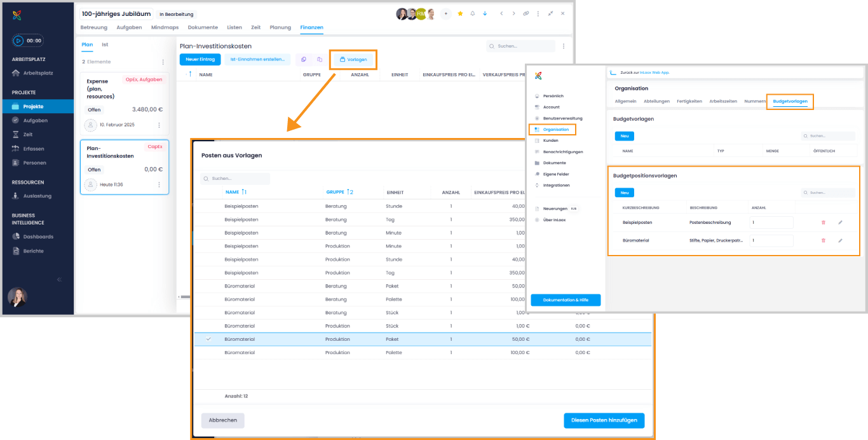Toggle the favorite star icon
Screen dimensions: 868x440
pos(461,13)
